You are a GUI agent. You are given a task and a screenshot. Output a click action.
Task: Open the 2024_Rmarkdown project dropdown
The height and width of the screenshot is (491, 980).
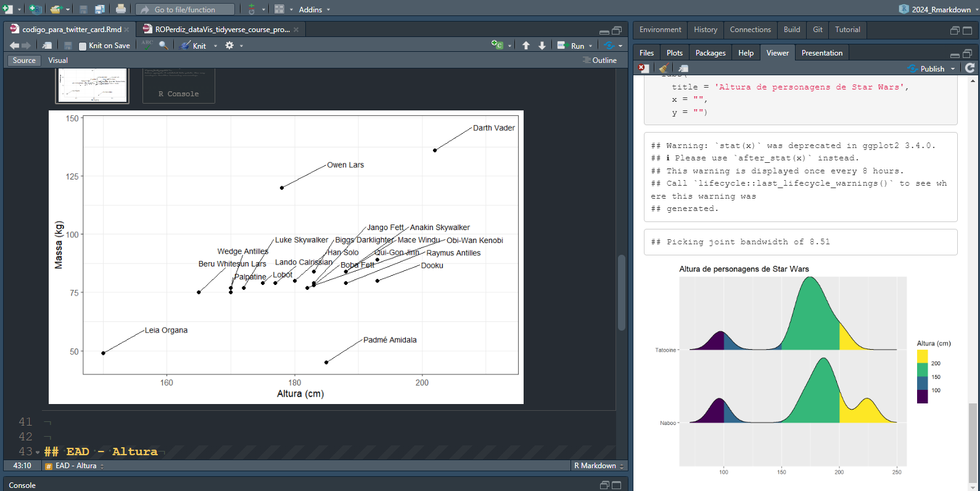tap(936, 9)
